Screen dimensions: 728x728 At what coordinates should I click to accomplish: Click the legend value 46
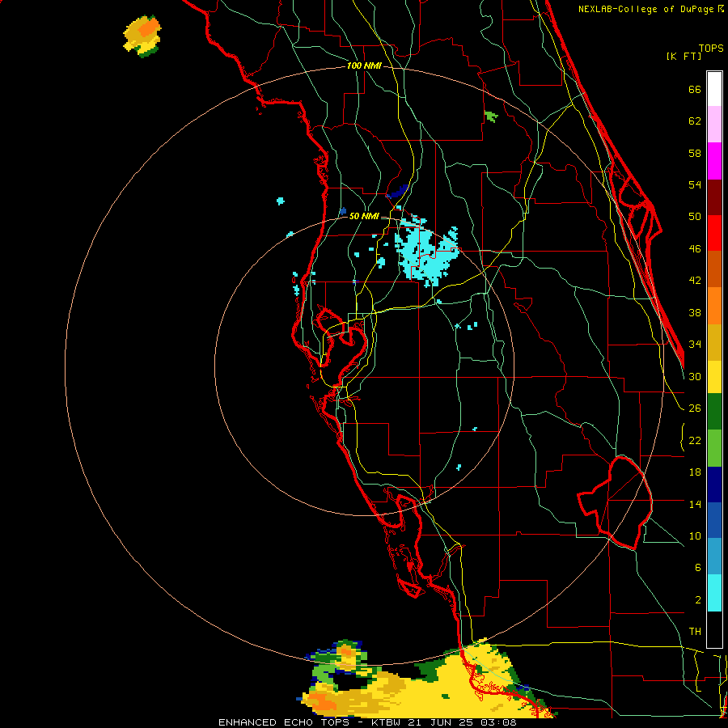pyautogui.click(x=695, y=249)
